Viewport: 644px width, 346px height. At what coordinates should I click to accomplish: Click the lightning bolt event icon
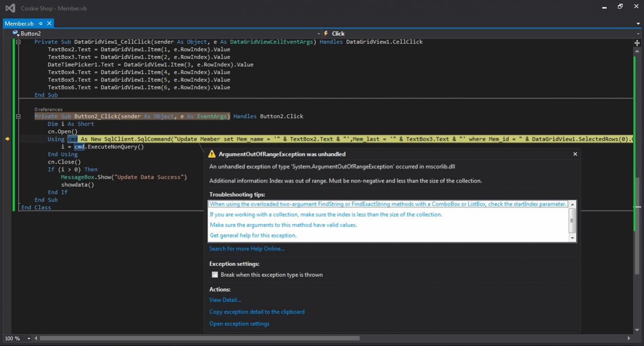tap(326, 33)
